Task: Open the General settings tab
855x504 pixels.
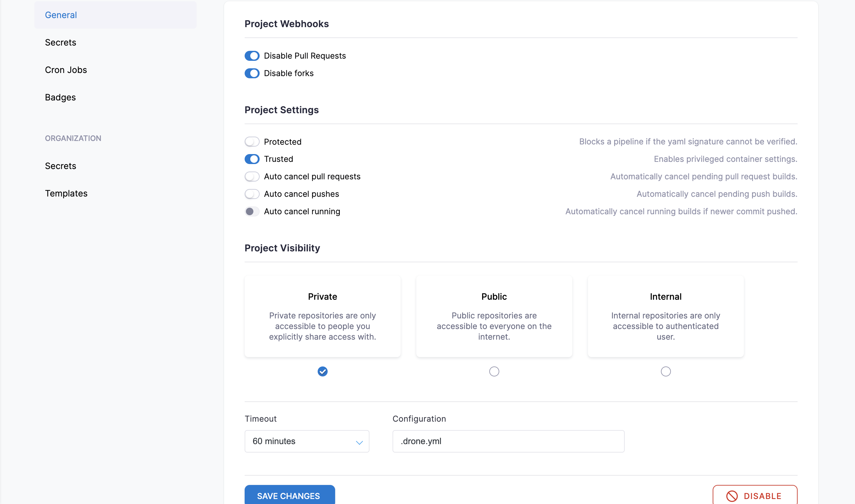Action: (x=61, y=15)
